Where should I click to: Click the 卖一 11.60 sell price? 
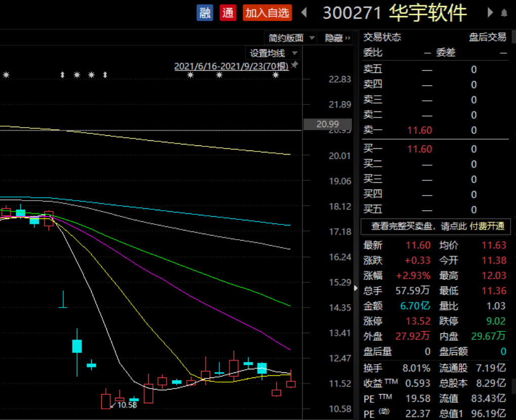(x=419, y=130)
